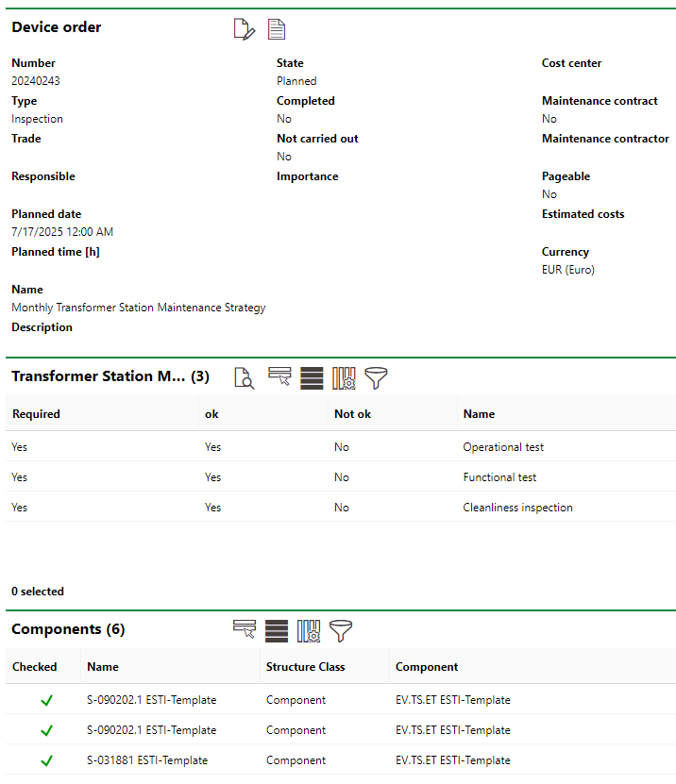The height and width of the screenshot is (784, 676).
Task: Sort Components by Structure Class column header
Action: pos(305,667)
